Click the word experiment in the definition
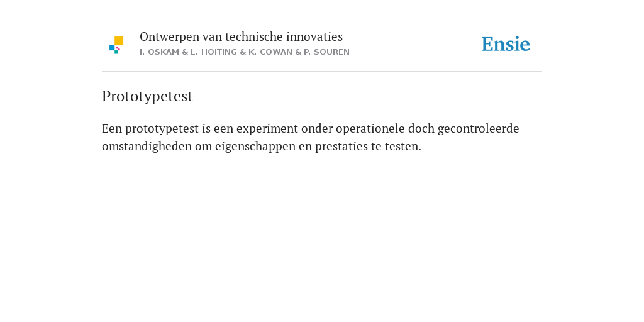 point(267,129)
